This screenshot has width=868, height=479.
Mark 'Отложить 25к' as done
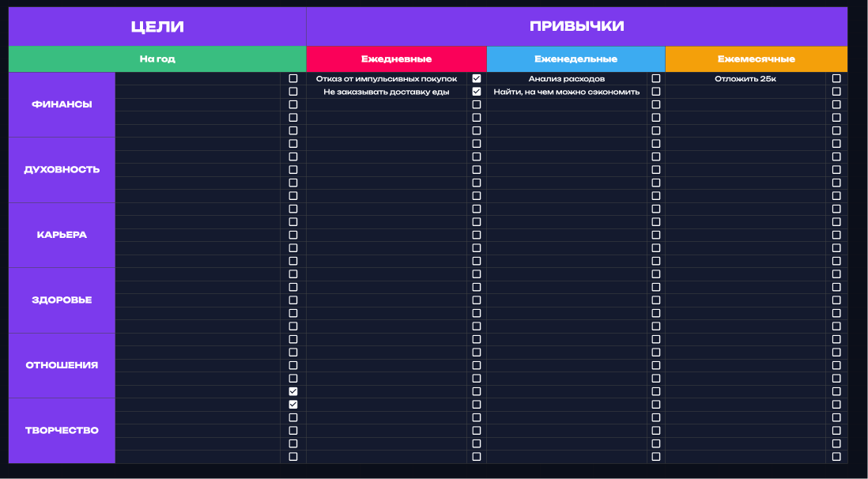836,78
